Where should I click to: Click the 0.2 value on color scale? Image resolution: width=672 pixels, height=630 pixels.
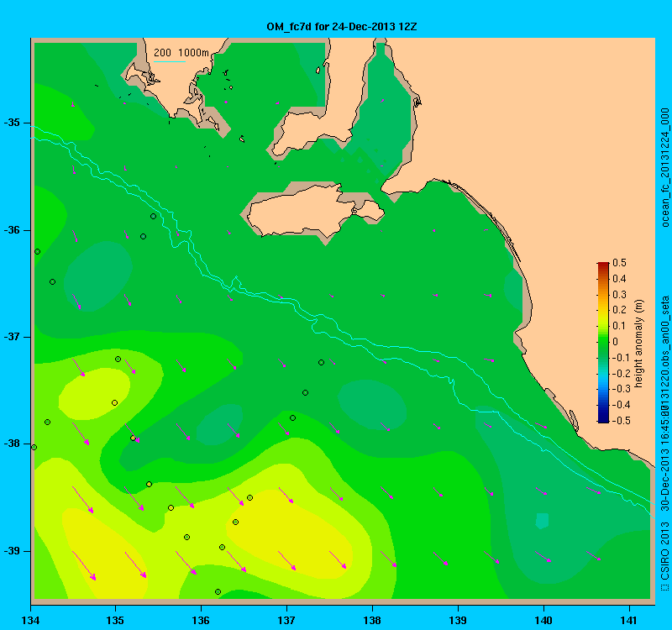pyautogui.click(x=619, y=310)
